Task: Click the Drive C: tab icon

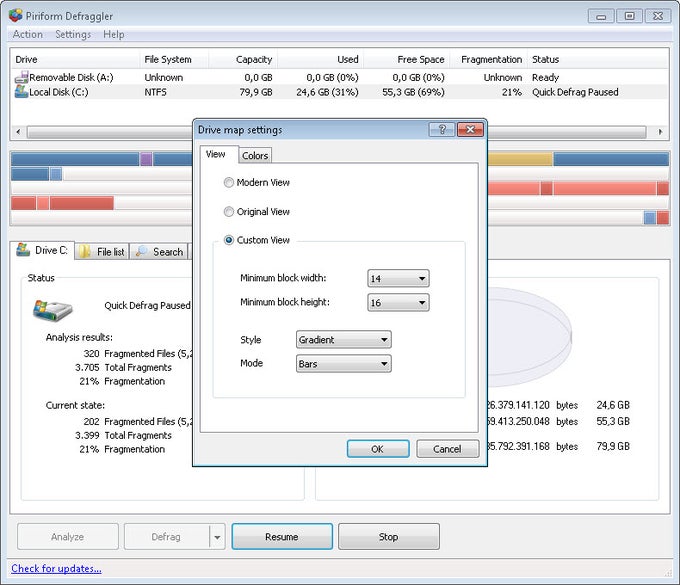Action: (x=23, y=250)
